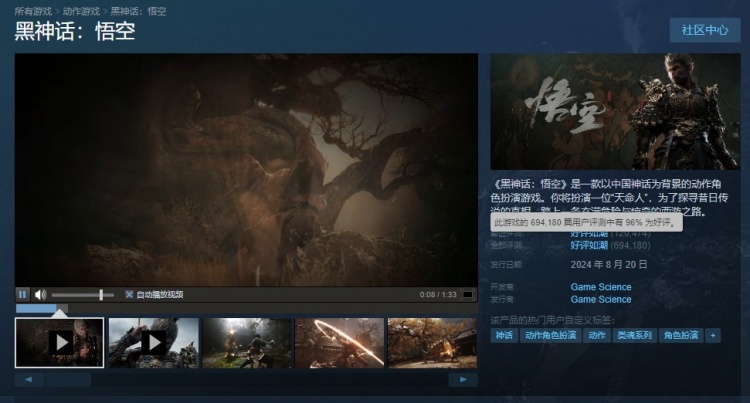Uncheck the 自动播放视频 checkbox
The width and height of the screenshot is (750, 403).
[129, 294]
